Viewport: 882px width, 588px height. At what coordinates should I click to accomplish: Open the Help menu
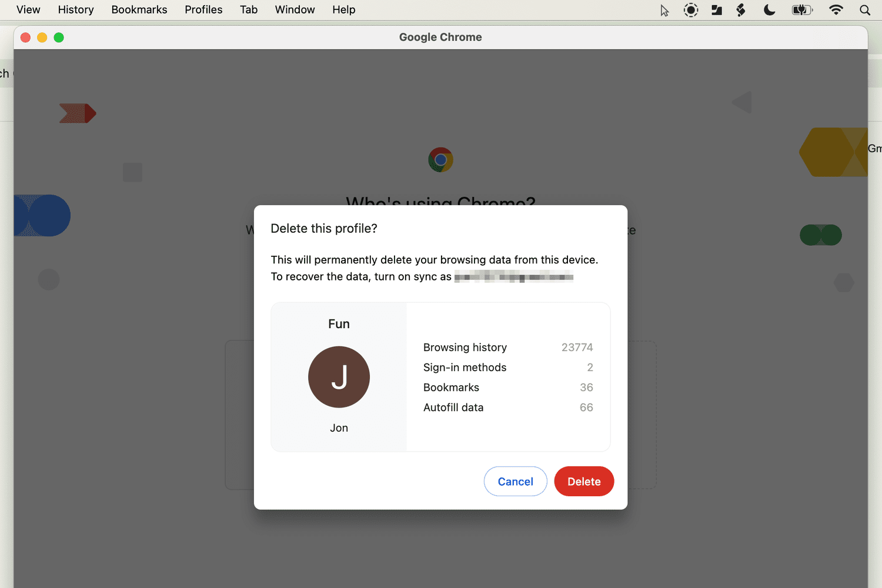pos(343,9)
